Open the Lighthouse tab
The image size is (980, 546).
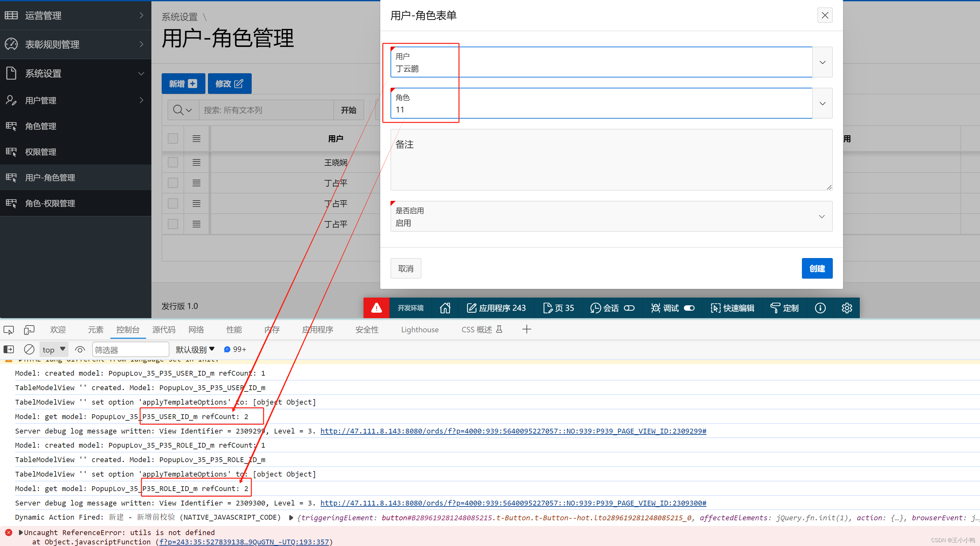pos(420,329)
